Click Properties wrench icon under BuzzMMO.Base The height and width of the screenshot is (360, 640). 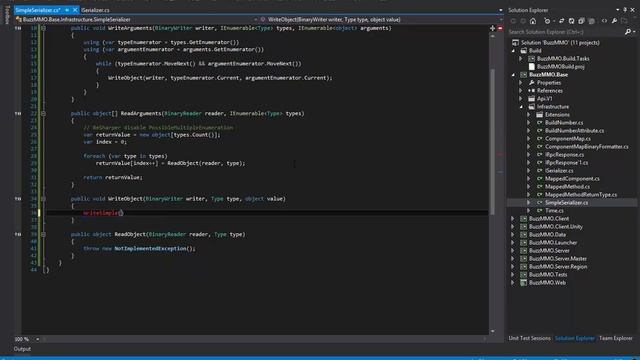point(531,82)
